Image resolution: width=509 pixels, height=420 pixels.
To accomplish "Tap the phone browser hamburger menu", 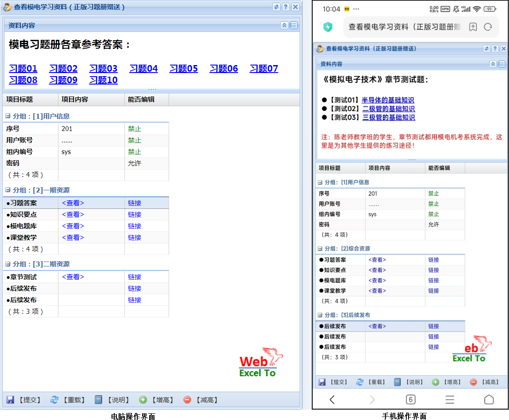I will 450,400.
